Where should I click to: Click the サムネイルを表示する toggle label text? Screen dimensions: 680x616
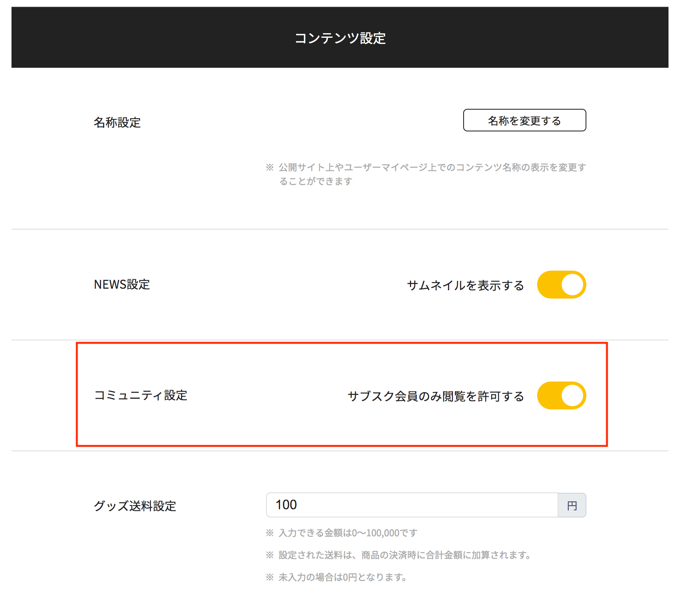point(465,285)
